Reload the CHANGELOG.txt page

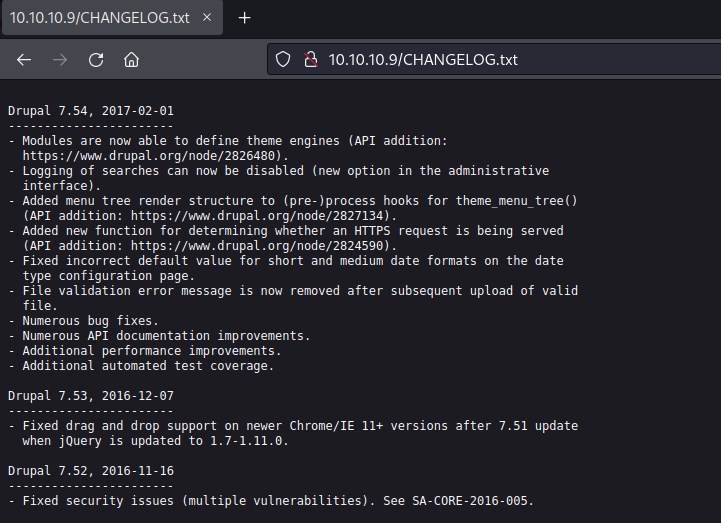tap(96, 60)
